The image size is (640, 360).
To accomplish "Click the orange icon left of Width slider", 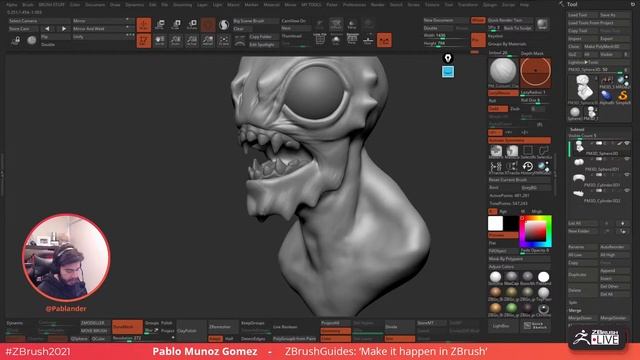I will (x=478, y=40).
